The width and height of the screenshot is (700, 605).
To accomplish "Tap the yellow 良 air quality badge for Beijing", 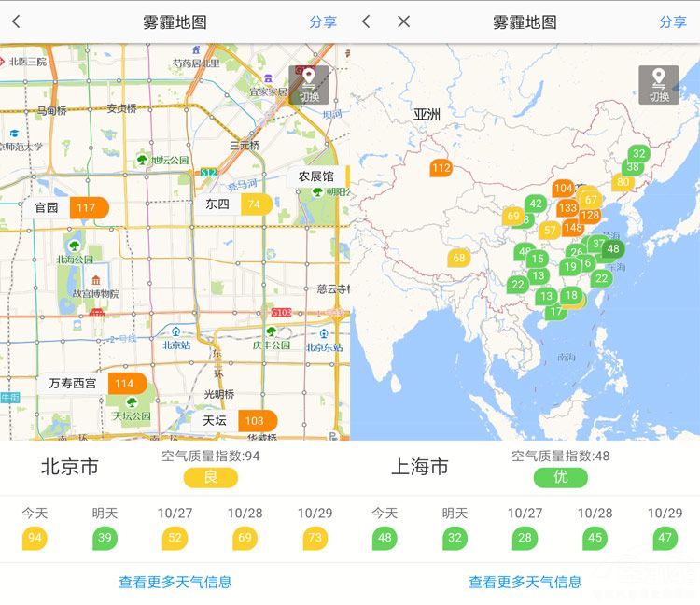I will coord(210,477).
